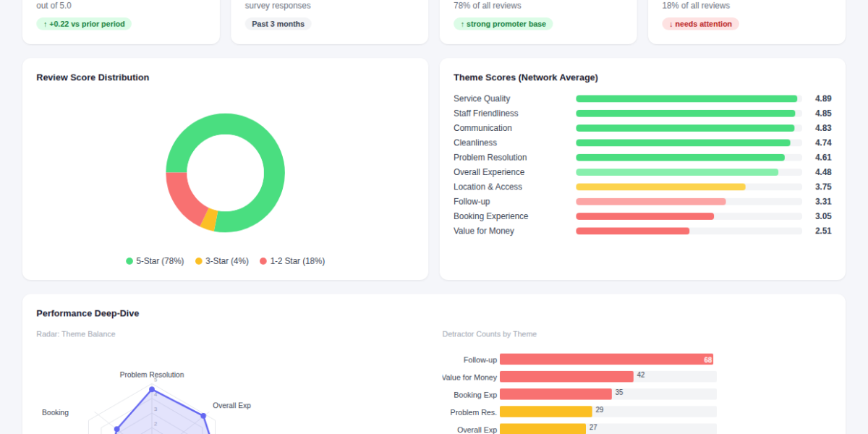Click the needs attention badge
The height and width of the screenshot is (434, 868).
click(700, 24)
